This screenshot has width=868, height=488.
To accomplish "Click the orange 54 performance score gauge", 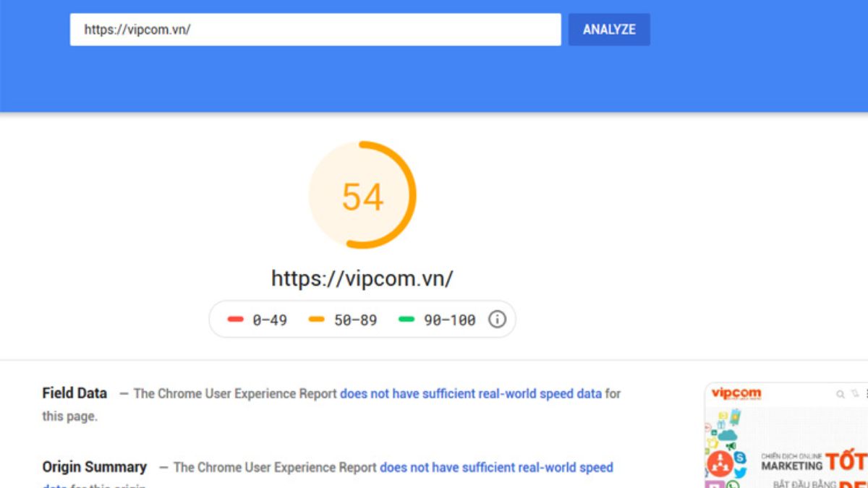I will (x=363, y=197).
